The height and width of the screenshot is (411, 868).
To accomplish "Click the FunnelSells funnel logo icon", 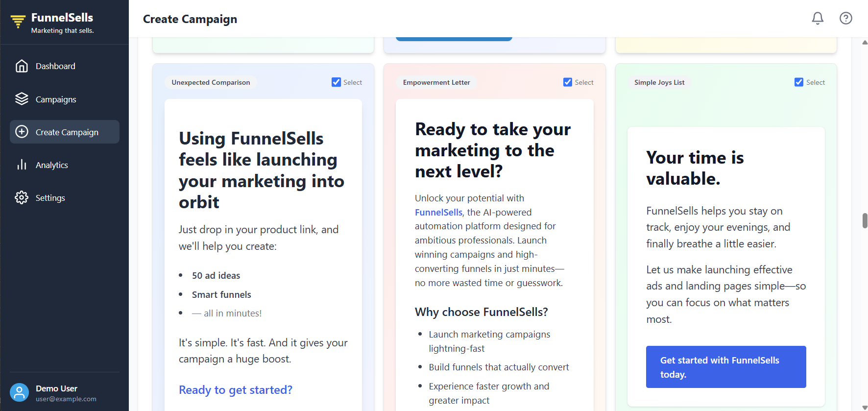I will pos(18,22).
